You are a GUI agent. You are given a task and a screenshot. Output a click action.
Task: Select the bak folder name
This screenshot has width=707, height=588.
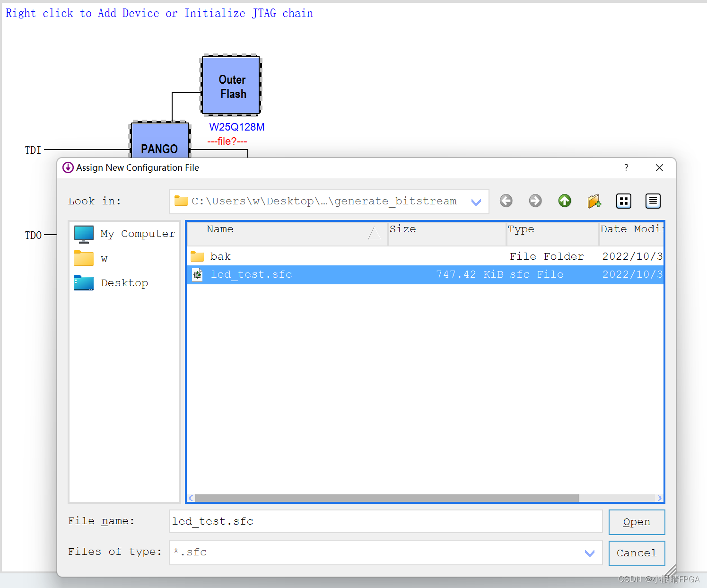pyautogui.click(x=220, y=256)
